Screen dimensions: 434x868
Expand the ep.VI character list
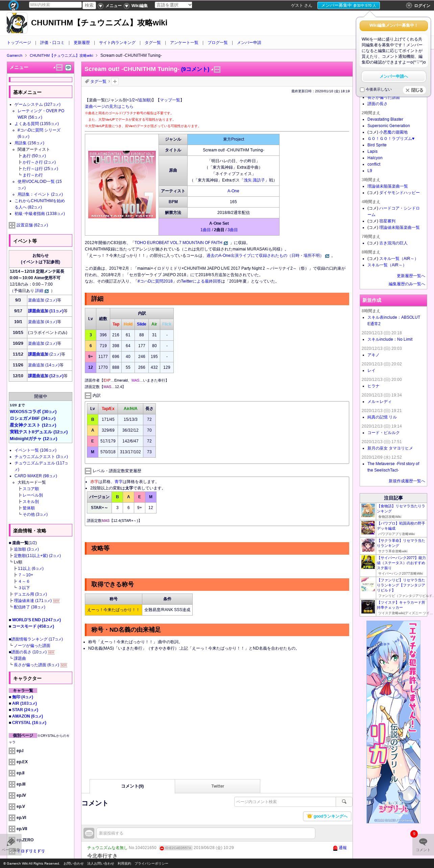pos(12,818)
